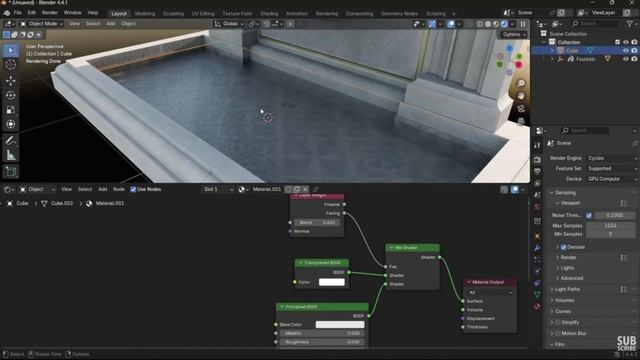Open the Object Mode dropdown
The image size is (640, 360).
41,24
